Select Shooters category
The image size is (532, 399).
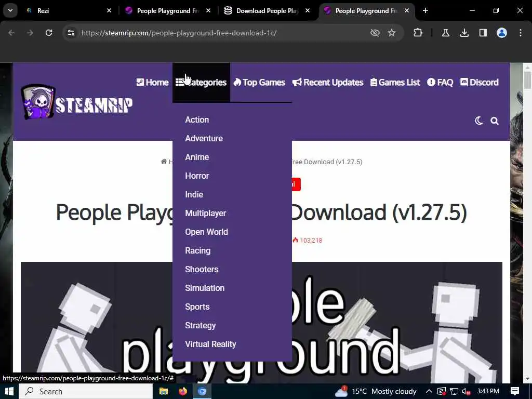(202, 269)
